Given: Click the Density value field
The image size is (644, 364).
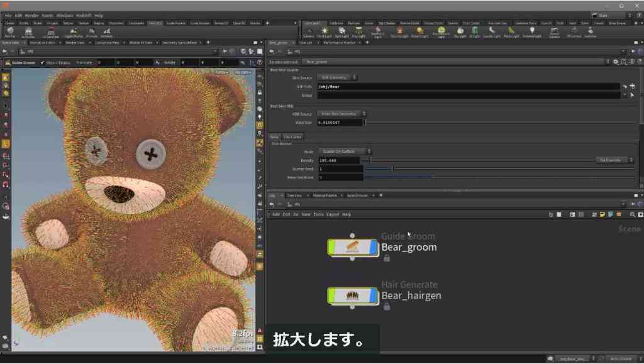Looking at the screenshot, I should coord(340,160).
